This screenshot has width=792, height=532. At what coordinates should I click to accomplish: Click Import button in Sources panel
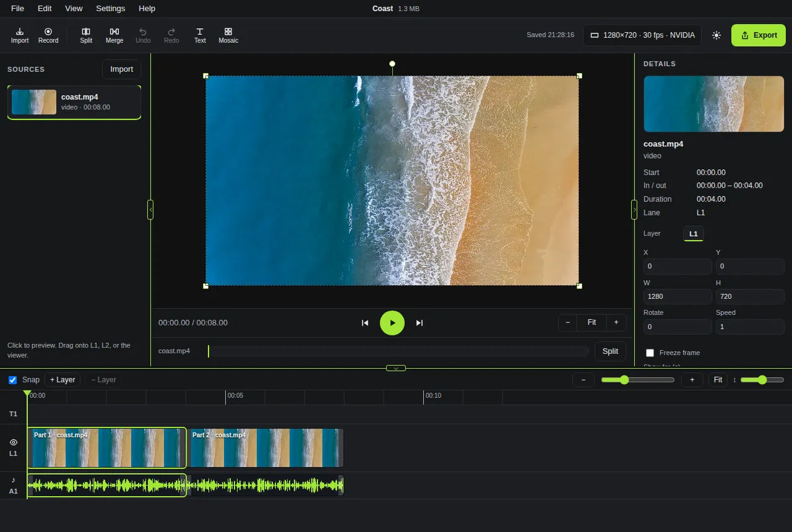121,69
